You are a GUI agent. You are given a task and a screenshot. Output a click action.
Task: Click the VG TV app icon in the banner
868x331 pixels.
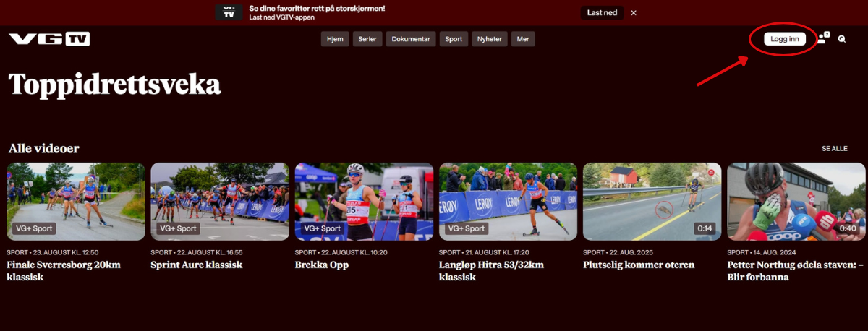pyautogui.click(x=229, y=12)
